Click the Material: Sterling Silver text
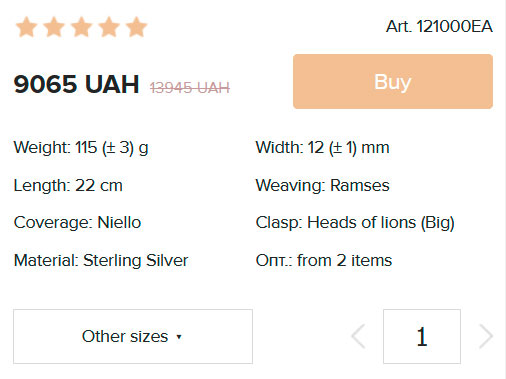This screenshot has height=379, width=506. point(101,260)
